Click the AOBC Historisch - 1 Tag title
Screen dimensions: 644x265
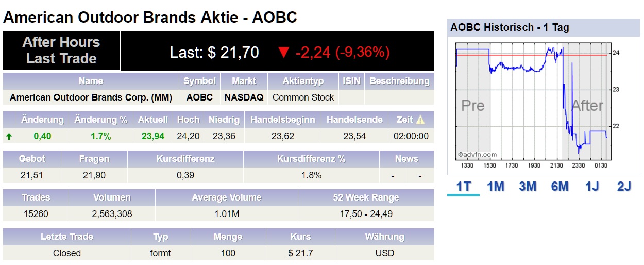510,28
